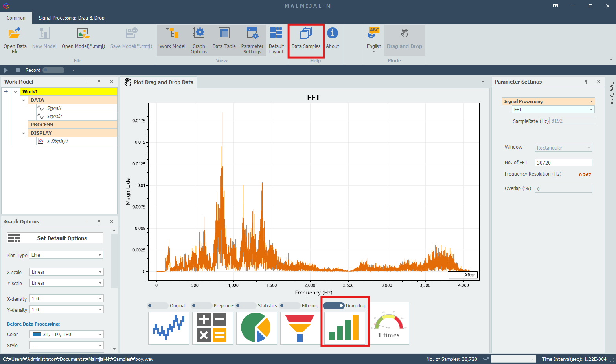Open the Y-density dropdown
This screenshot has height=364, width=616.
click(66, 310)
